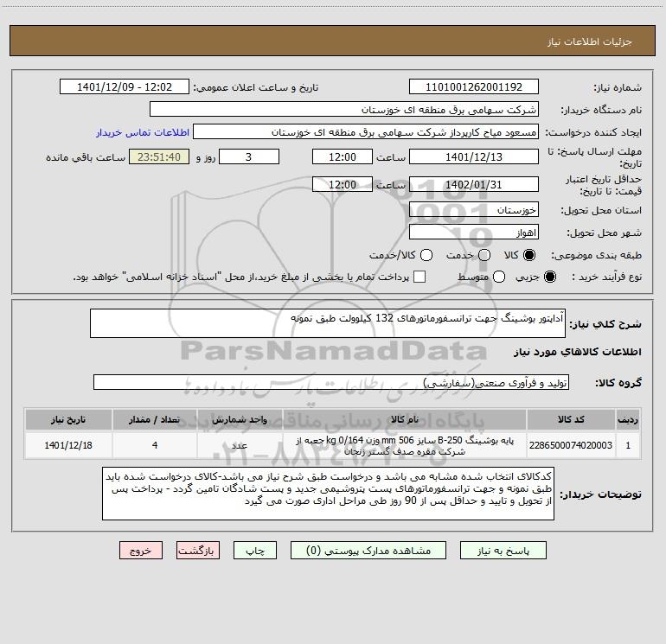Click the buyer notes text area
Image resolution: width=666 pixels, height=644 pixels.
[x=328, y=494]
